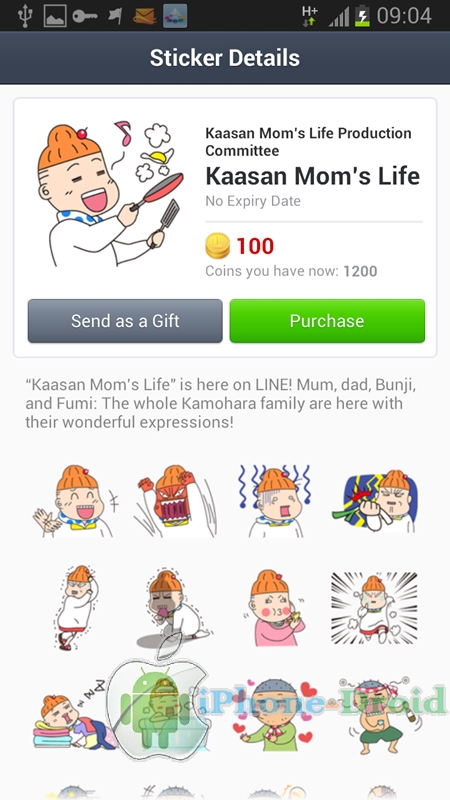Image resolution: width=450 pixels, height=800 pixels.
Task: Tap the Send as a Gift button
Action: [125, 321]
